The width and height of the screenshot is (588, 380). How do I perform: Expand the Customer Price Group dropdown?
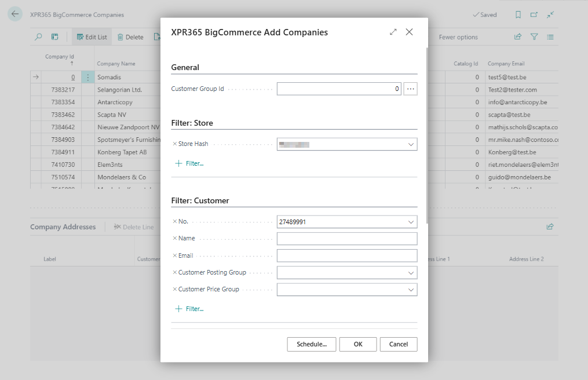[x=411, y=290]
